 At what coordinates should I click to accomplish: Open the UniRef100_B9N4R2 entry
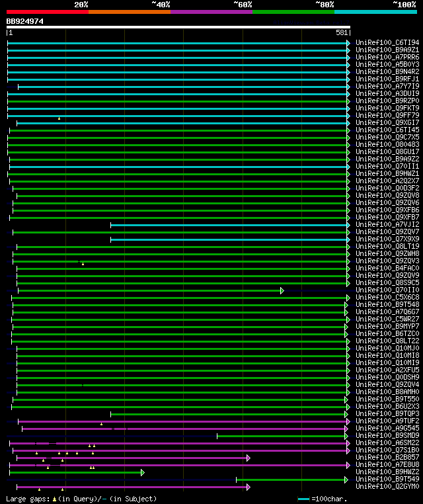click(x=387, y=72)
